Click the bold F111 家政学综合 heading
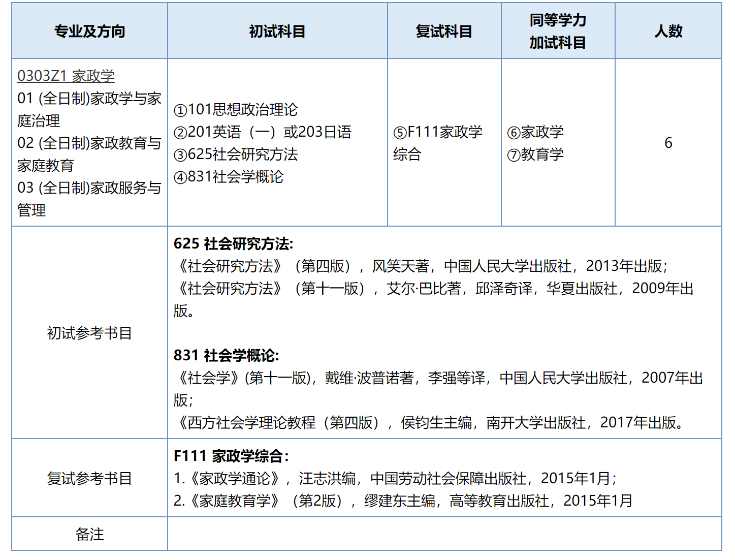Screen dimensions: 735x560 pyautogui.click(x=231, y=456)
